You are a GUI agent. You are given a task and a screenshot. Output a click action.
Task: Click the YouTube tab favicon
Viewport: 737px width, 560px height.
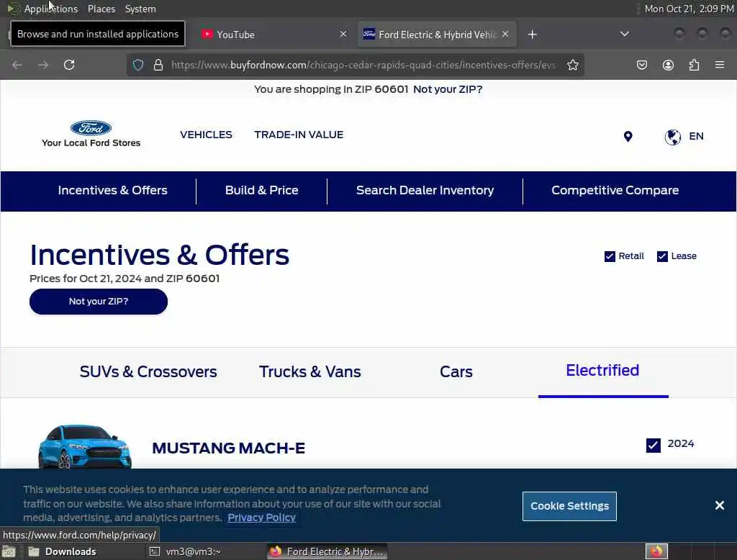207,34
